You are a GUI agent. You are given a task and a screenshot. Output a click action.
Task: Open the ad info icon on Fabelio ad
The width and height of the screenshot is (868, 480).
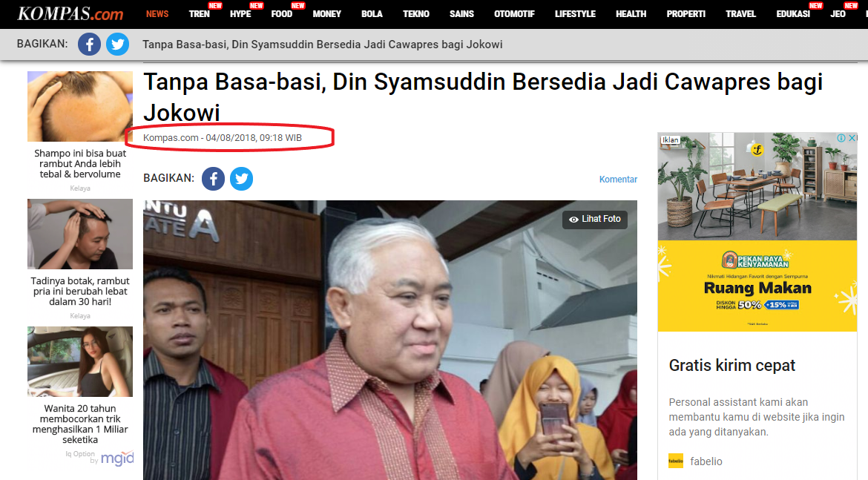[841, 138]
